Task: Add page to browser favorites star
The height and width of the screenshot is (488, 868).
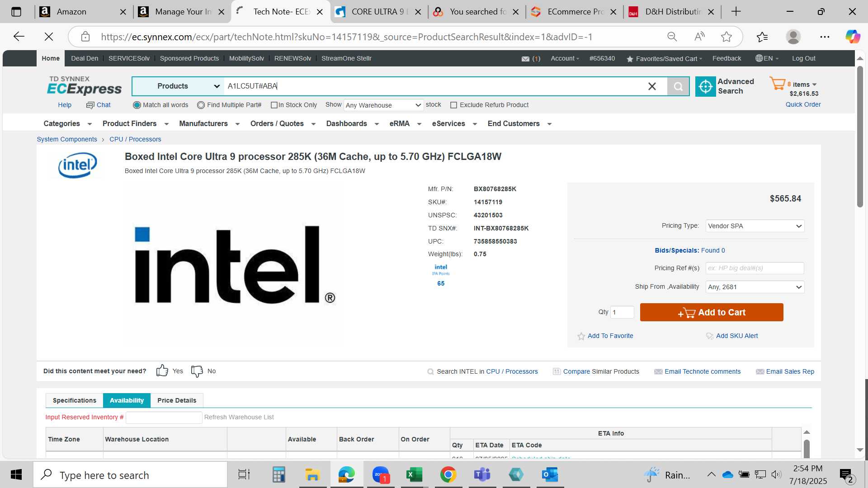Action: coord(726,37)
